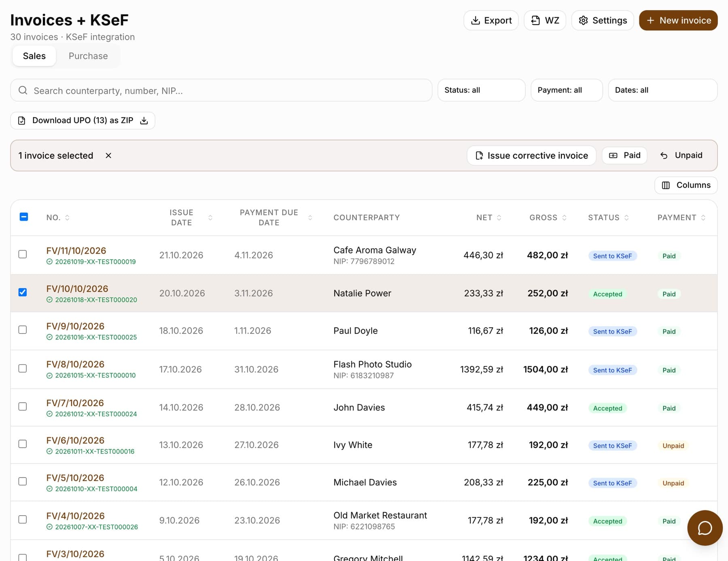Sort by Issue Date column arrows

(x=210, y=218)
